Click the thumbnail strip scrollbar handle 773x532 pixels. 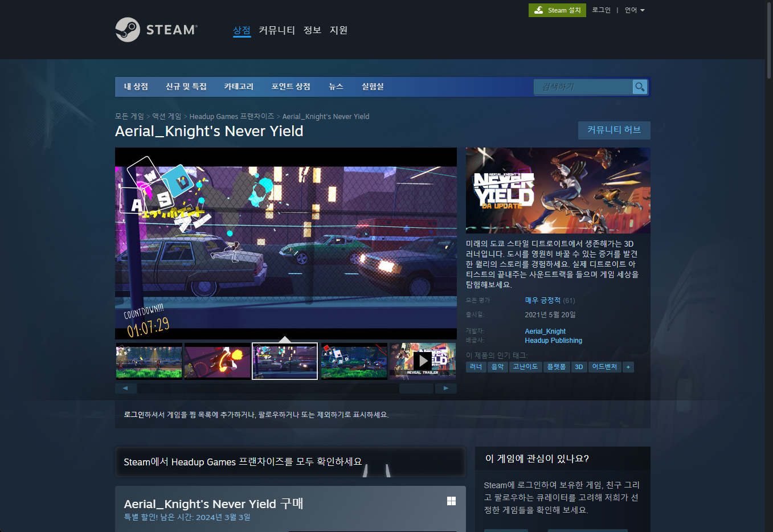click(x=416, y=388)
